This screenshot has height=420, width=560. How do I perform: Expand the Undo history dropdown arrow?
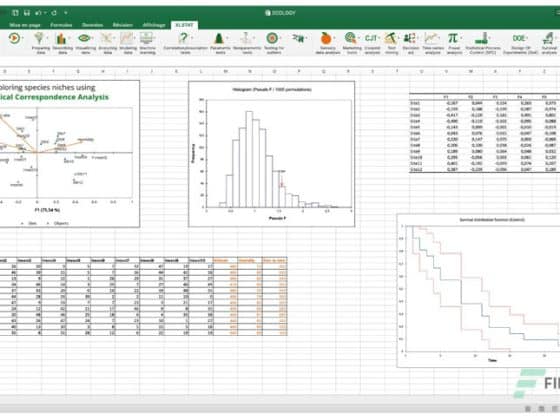point(45,13)
